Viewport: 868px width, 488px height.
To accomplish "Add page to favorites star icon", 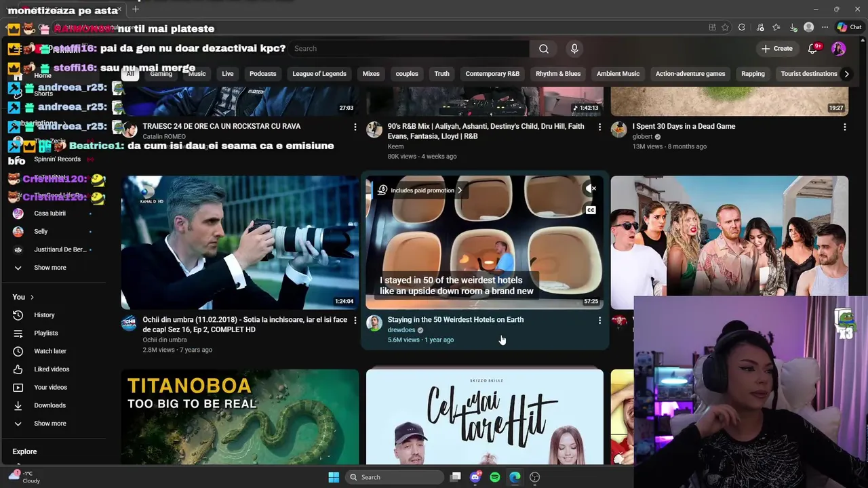I will pyautogui.click(x=725, y=28).
